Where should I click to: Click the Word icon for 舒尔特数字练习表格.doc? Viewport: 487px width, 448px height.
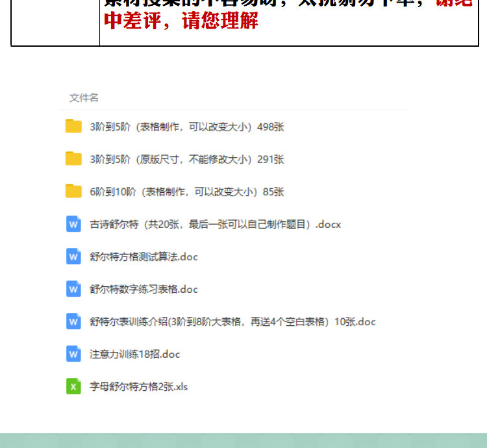click(x=73, y=289)
